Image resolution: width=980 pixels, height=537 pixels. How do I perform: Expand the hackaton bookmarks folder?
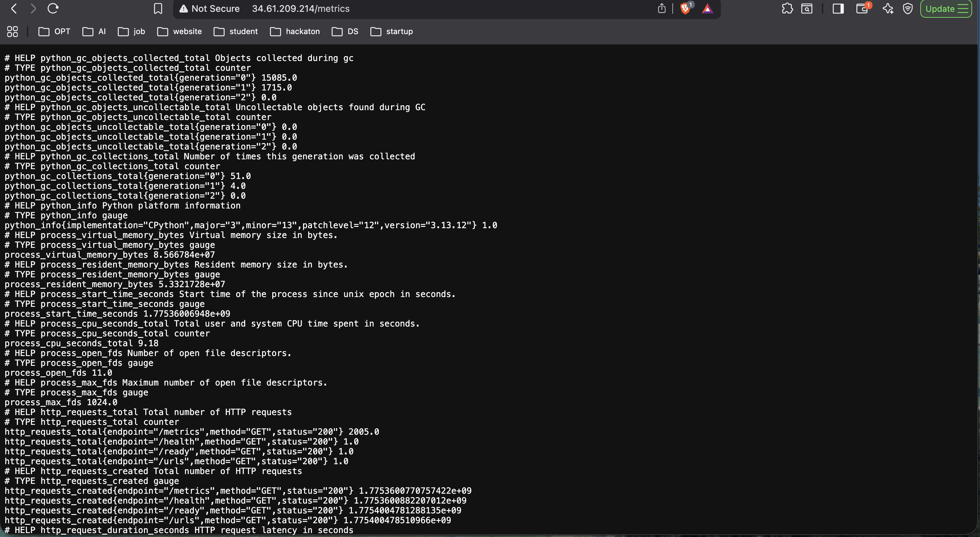[x=295, y=31]
